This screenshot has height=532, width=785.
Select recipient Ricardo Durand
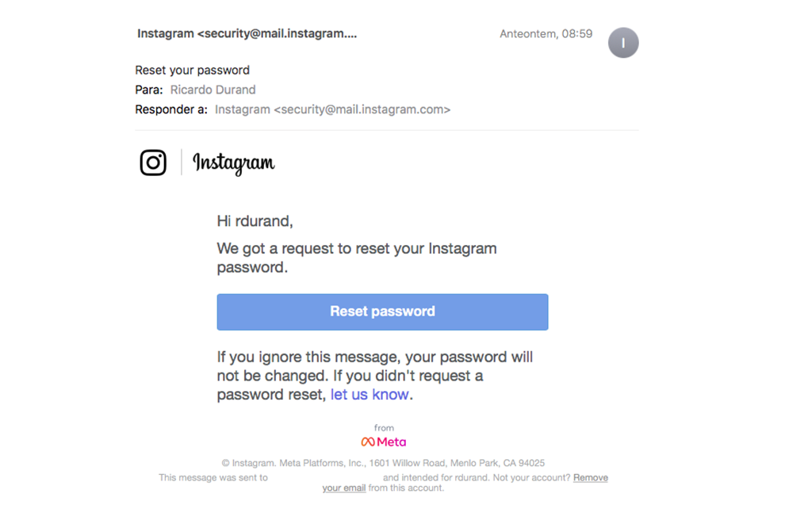click(213, 90)
